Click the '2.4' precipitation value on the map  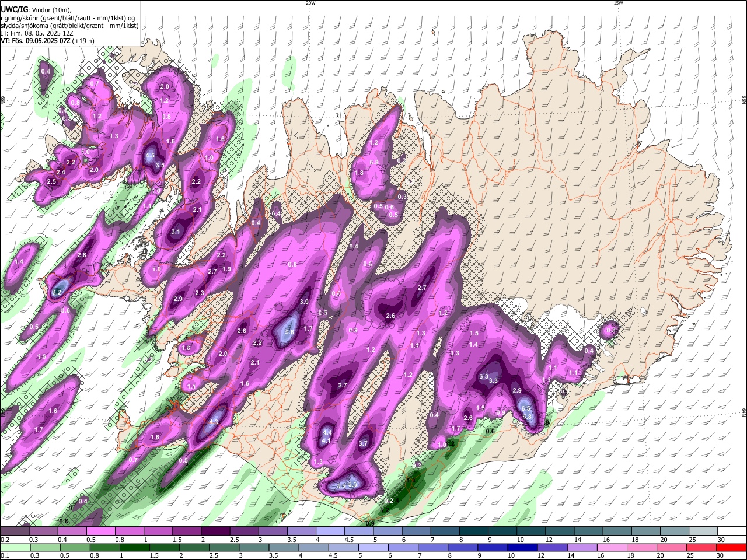tap(61, 172)
